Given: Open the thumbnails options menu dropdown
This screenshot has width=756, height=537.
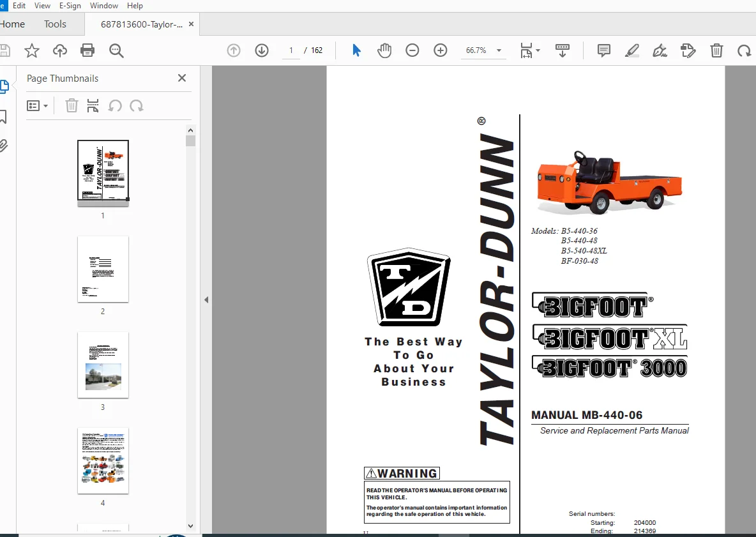Looking at the screenshot, I should click(x=37, y=105).
